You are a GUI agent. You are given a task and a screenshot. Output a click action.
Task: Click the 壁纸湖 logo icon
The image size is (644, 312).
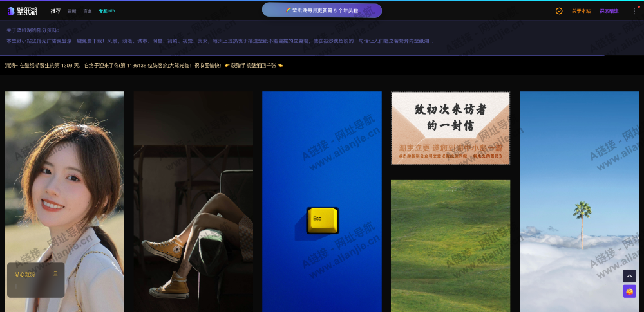click(22, 11)
